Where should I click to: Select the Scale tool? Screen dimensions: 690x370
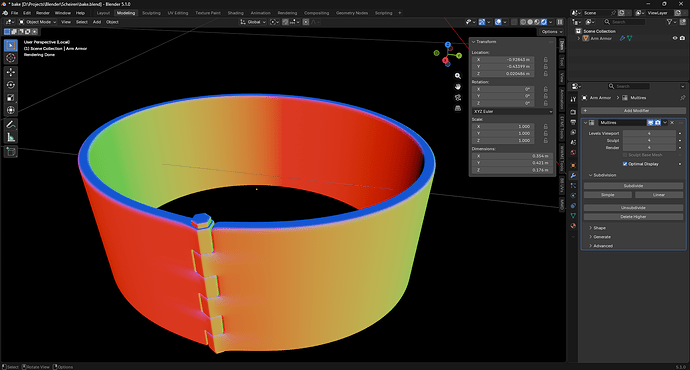[x=11, y=97]
